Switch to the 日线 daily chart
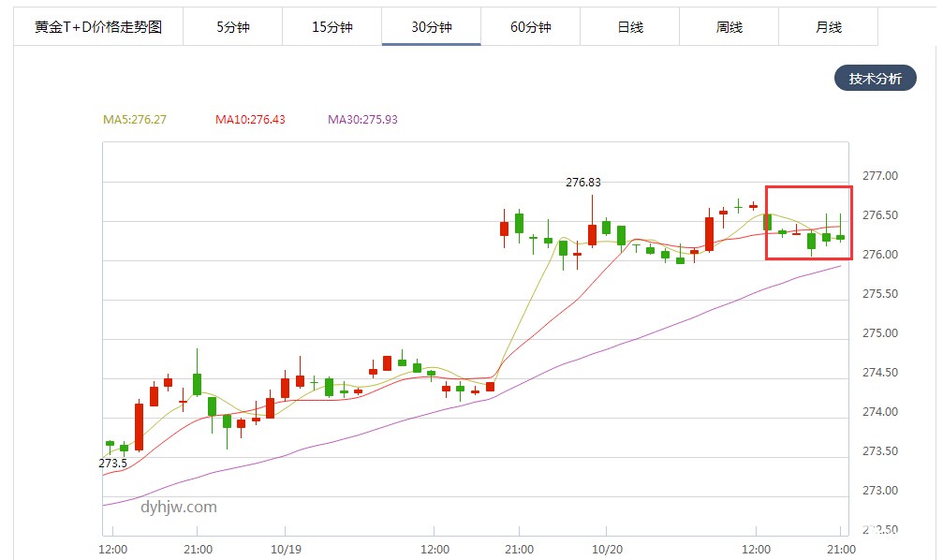This screenshot has height=560, width=943. 629,27
